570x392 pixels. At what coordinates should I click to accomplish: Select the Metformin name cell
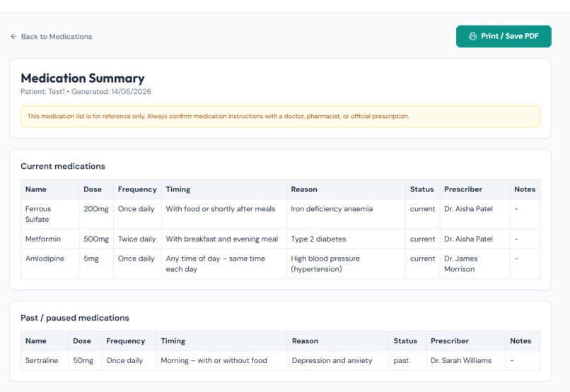click(50, 239)
